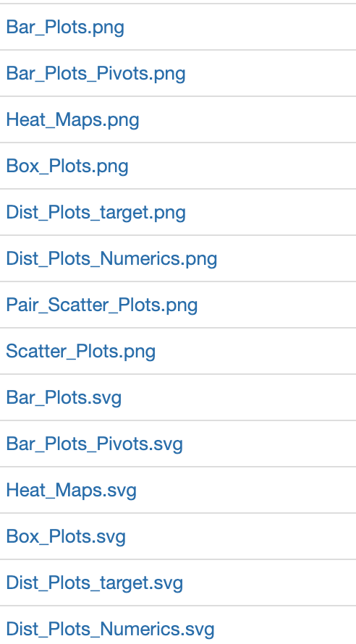356x644 pixels.
Task: View the SVG version of Box Plots
Action: click(x=66, y=537)
